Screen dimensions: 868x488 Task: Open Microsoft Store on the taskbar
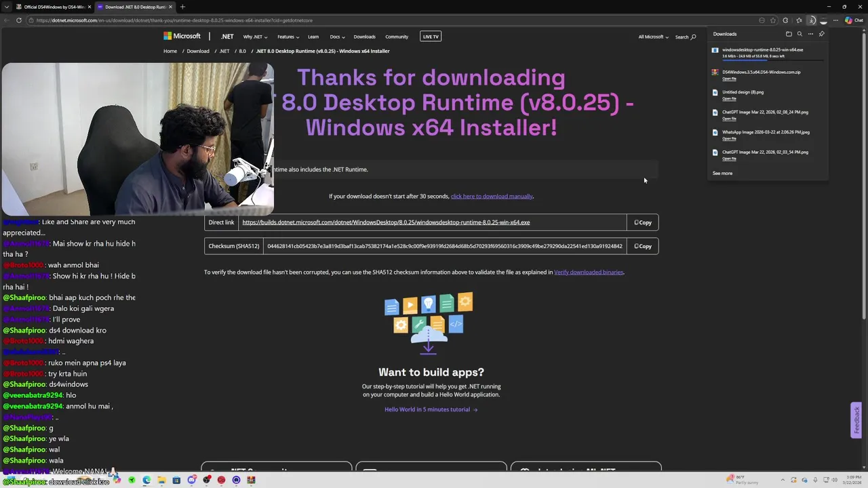point(176,481)
